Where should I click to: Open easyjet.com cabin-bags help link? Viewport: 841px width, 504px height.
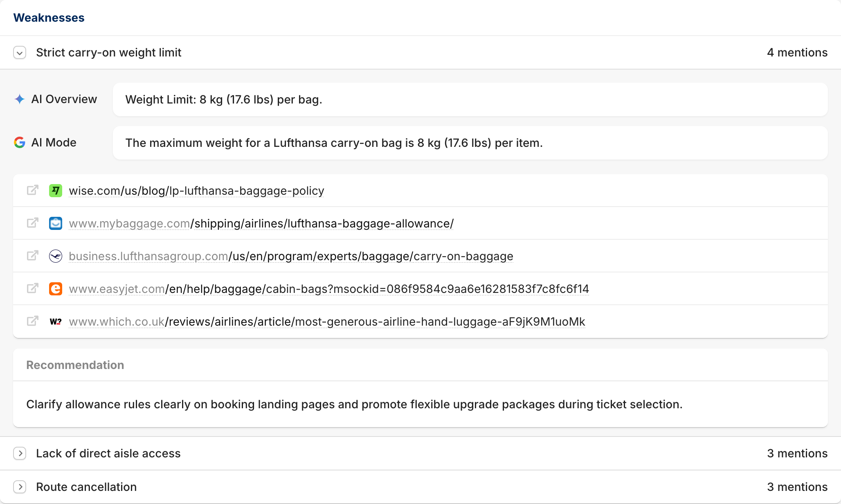pyautogui.click(x=329, y=289)
